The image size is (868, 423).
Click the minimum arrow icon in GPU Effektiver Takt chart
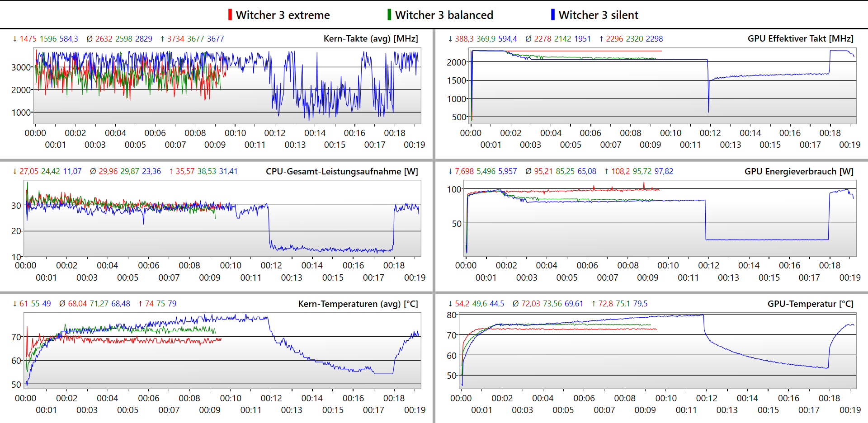point(450,39)
